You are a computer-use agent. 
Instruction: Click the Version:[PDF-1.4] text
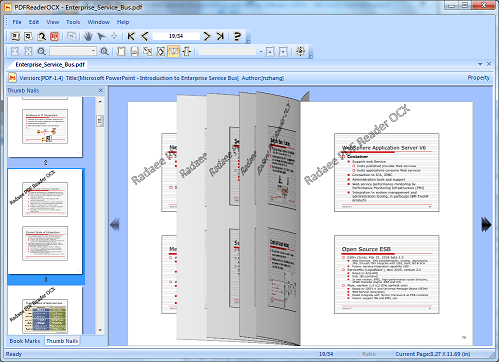pyautogui.click(x=41, y=78)
